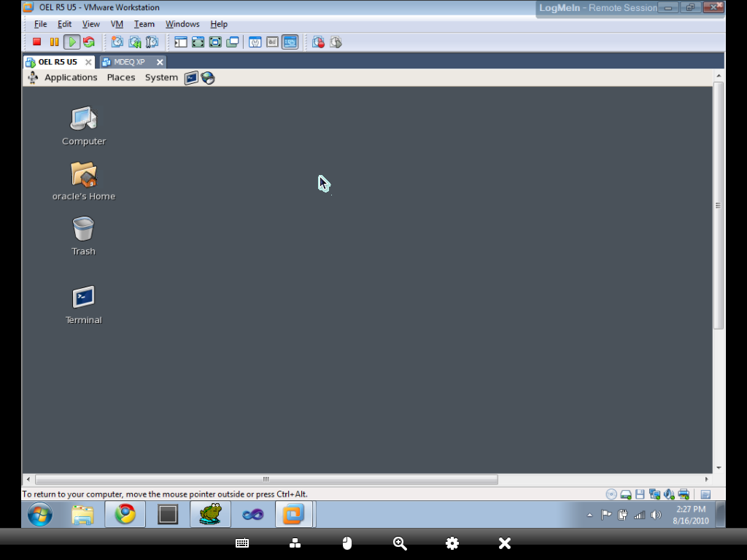Click the sound card status icon
747x560 pixels.
click(x=669, y=494)
